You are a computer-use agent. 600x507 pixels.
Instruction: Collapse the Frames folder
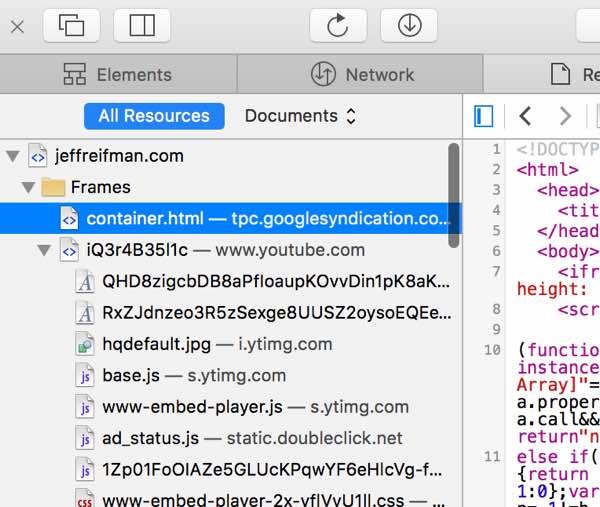tap(28, 187)
